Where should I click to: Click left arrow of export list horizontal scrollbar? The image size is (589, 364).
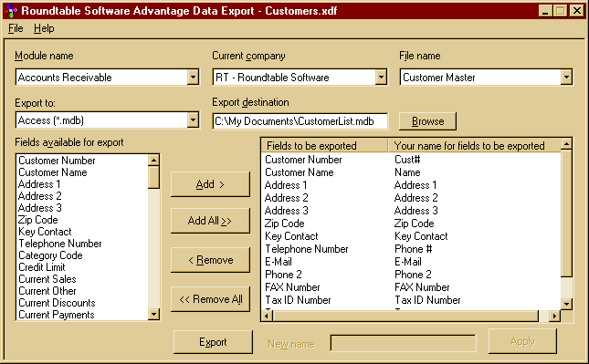tap(267, 316)
